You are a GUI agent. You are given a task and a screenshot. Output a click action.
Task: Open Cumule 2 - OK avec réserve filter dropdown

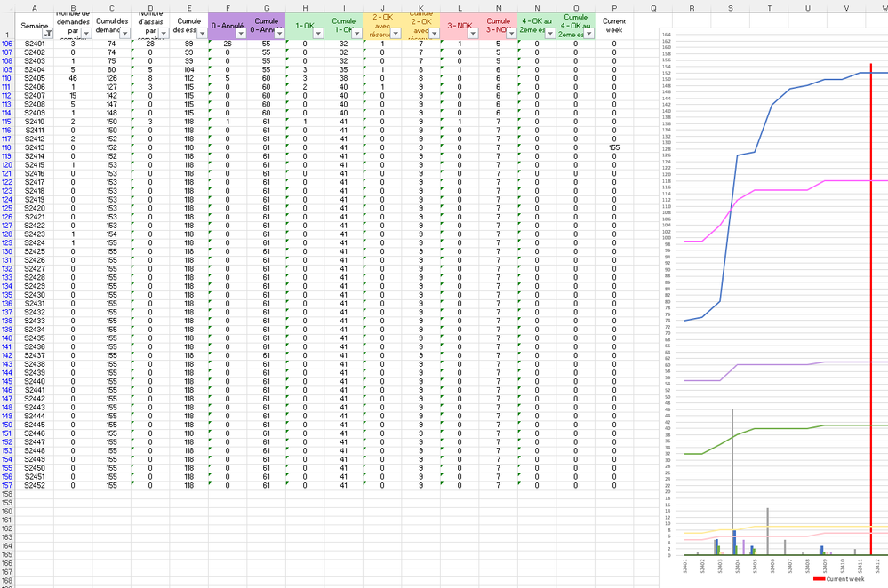(435, 34)
